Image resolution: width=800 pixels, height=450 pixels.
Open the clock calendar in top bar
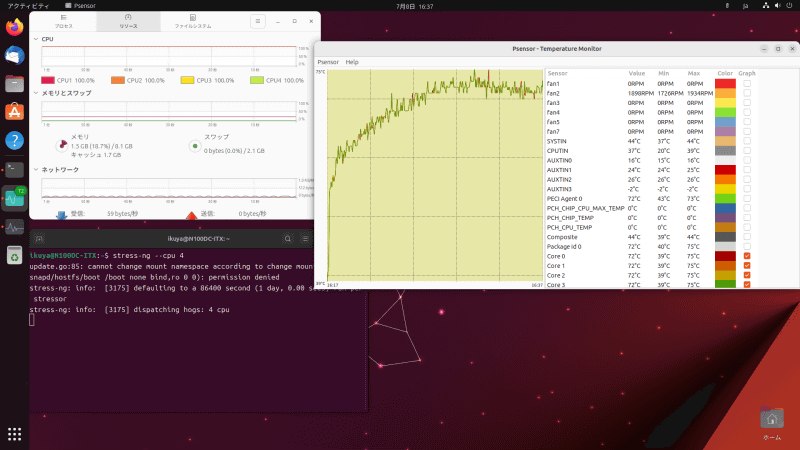point(414,6)
